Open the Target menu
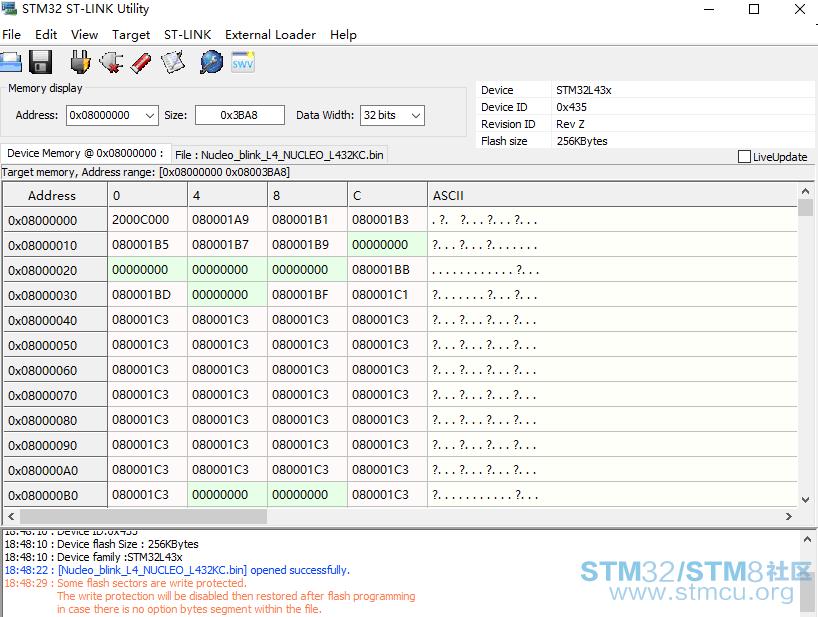This screenshot has height=617, width=818. coord(131,34)
